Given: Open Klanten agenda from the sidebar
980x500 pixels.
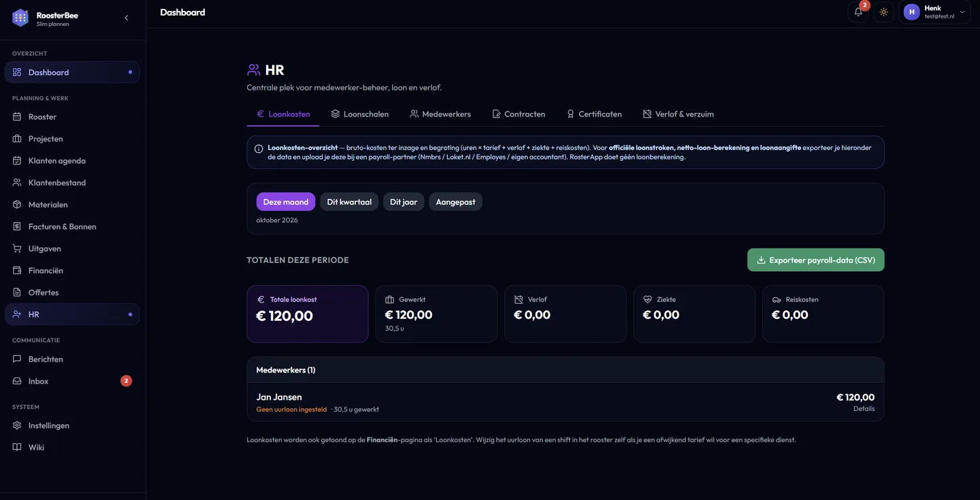Looking at the screenshot, I should click(72, 161).
